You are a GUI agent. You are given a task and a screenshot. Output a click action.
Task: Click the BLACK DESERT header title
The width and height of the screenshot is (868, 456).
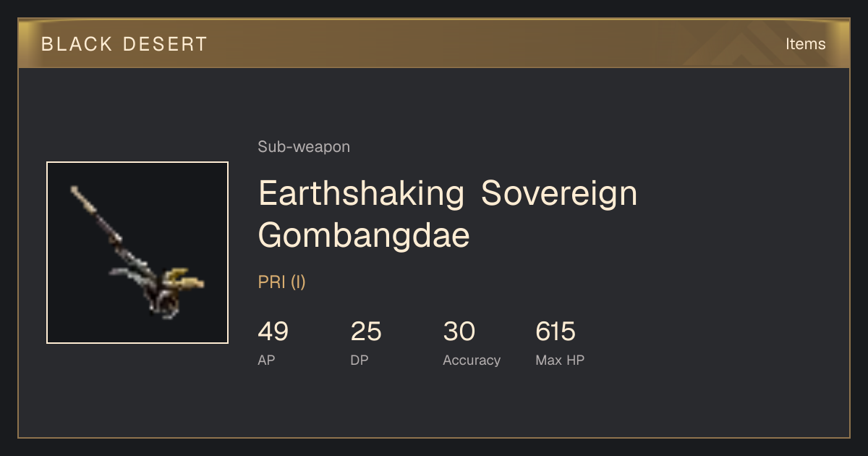(124, 44)
